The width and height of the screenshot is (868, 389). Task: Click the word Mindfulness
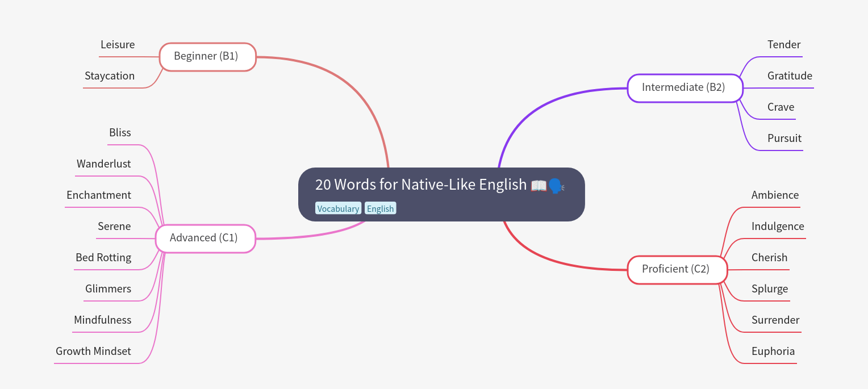[103, 320]
